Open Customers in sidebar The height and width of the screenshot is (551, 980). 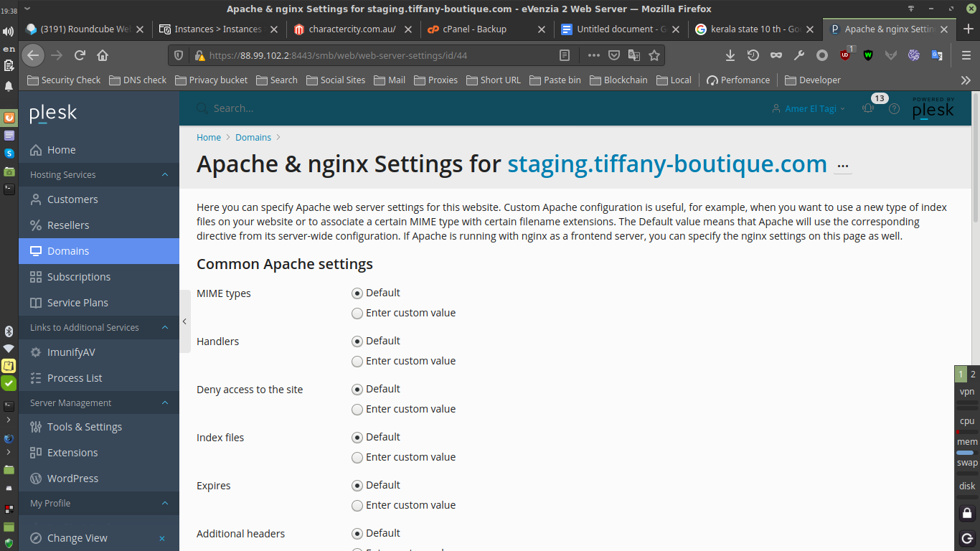(x=99, y=199)
